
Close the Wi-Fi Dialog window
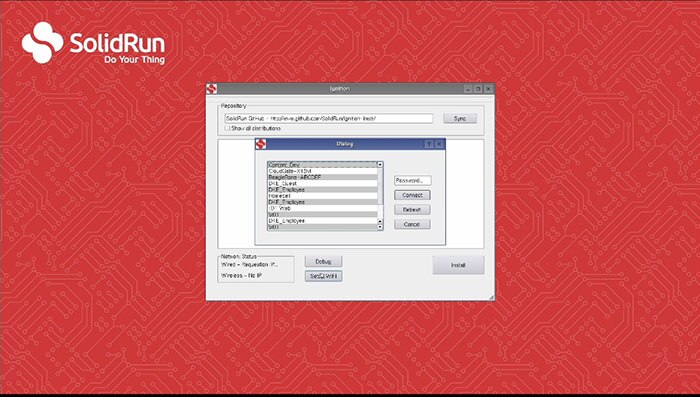click(x=439, y=144)
